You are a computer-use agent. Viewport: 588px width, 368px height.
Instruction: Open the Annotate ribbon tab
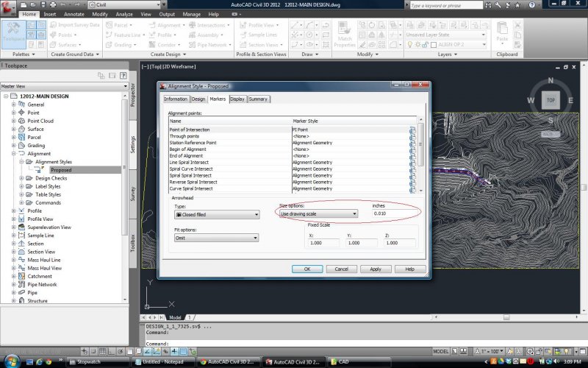click(74, 14)
